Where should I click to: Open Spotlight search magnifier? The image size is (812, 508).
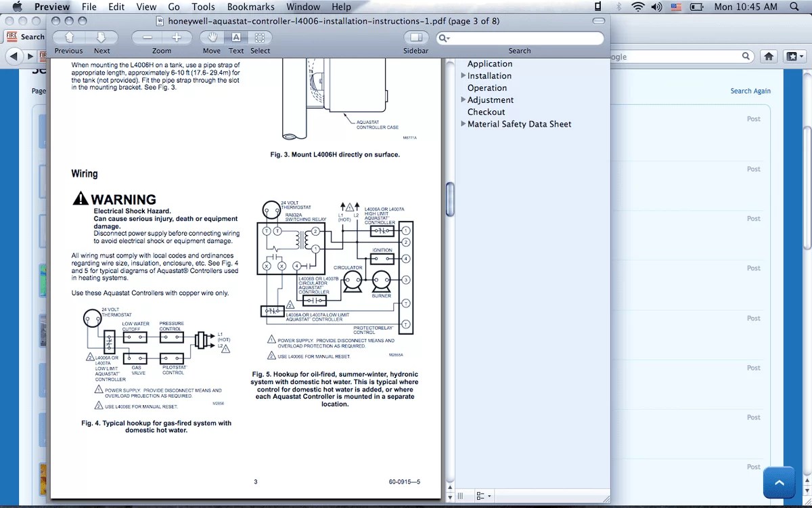pos(794,7)
